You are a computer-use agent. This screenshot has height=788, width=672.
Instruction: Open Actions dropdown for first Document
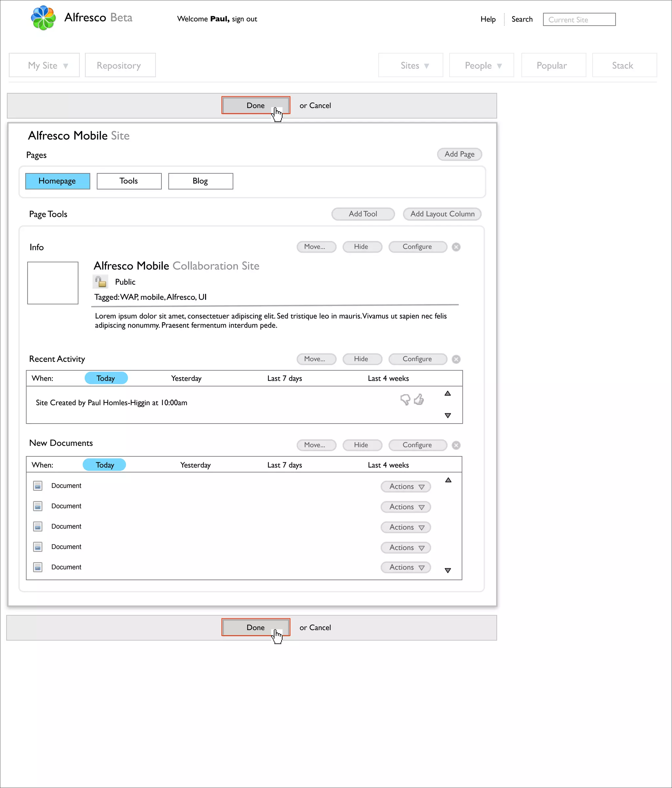click(x=406, y=486)
